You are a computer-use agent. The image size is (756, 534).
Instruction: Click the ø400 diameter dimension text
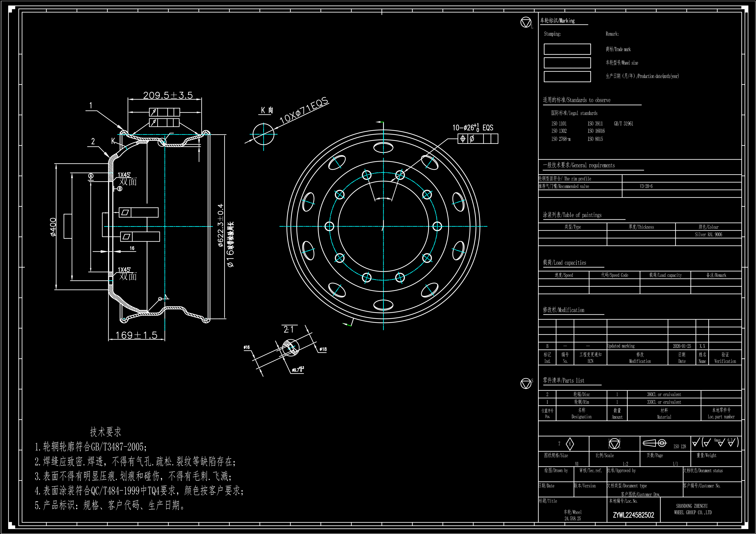point(53,227)
